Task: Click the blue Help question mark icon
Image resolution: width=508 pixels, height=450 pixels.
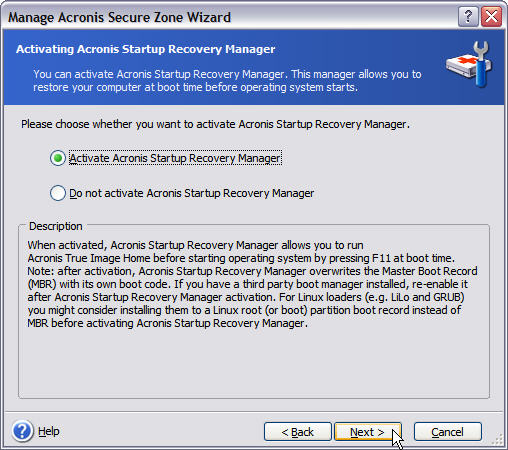Action: (22, 431)
